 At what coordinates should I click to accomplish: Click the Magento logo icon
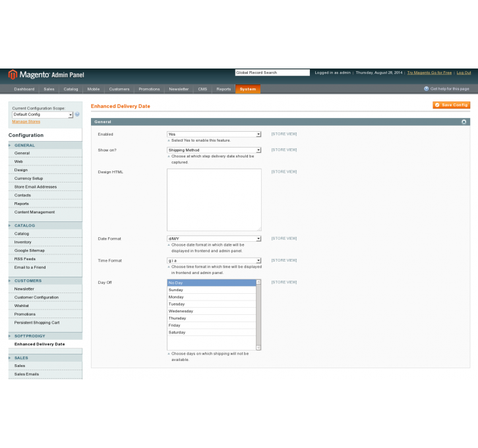[x=13, y=74]
